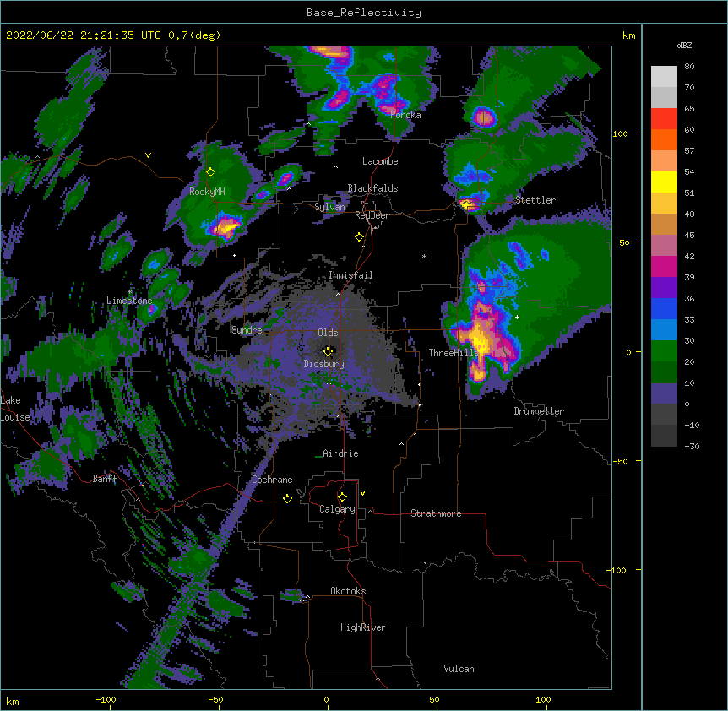Pick the dark grey swatch between -10 and -30 dBZ
Viewport: 728px width, 711px height.
pos(664,436)
